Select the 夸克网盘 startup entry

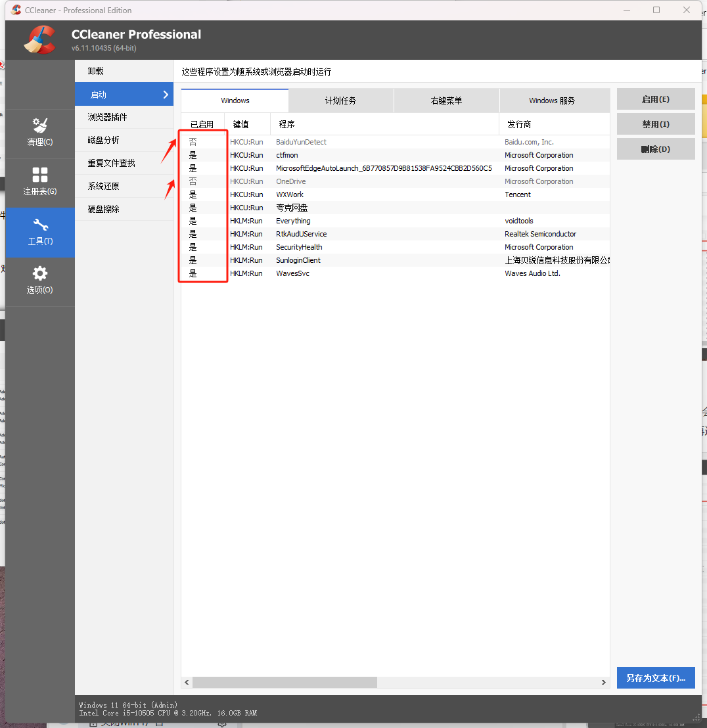coord(396,208)
